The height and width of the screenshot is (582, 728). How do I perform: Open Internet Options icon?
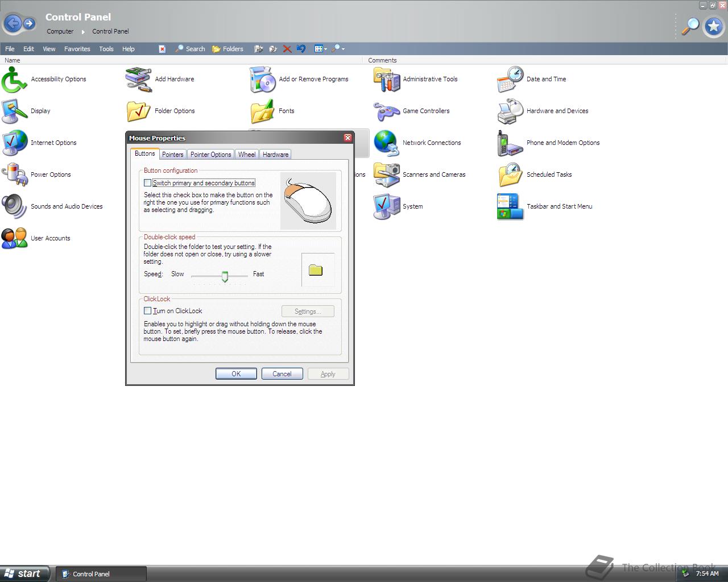[39, 143]
